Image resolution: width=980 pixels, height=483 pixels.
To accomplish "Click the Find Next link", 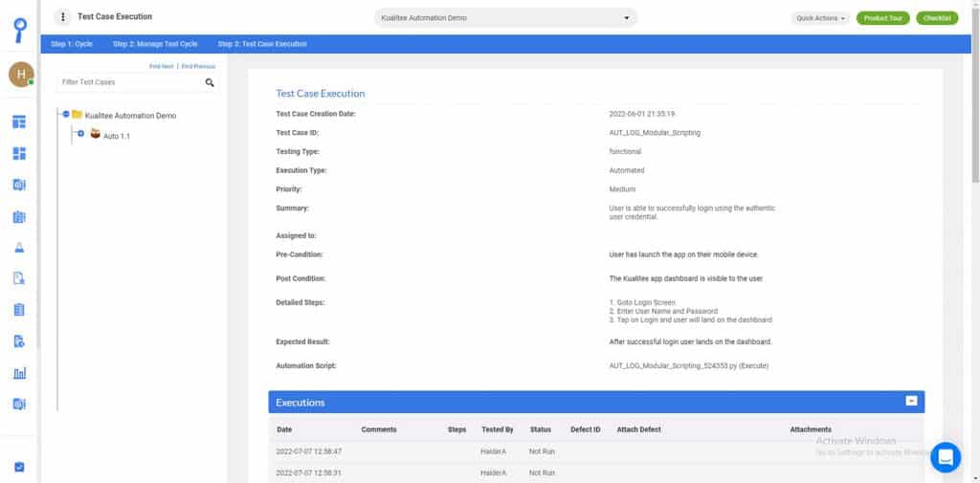I will click(161, 66).
